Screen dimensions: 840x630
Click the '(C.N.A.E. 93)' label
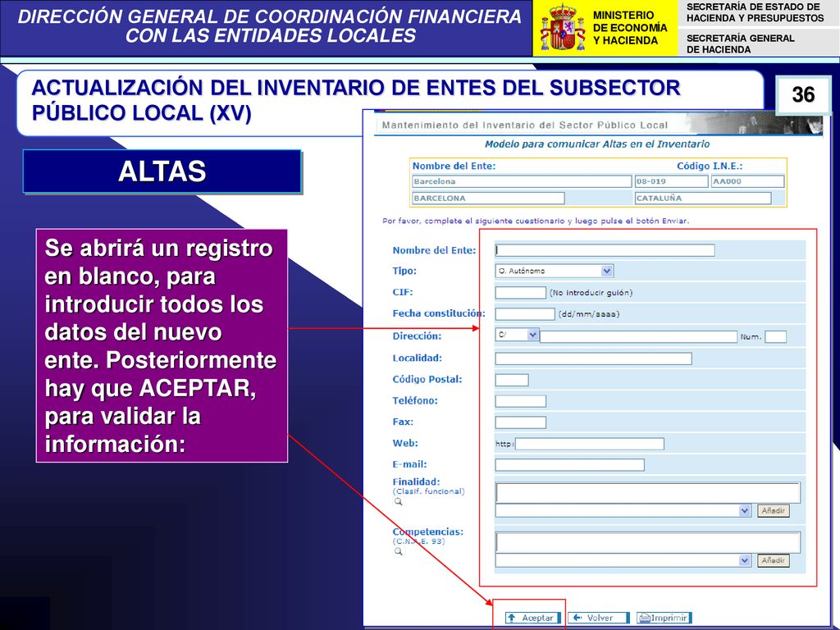coord(418,541)
